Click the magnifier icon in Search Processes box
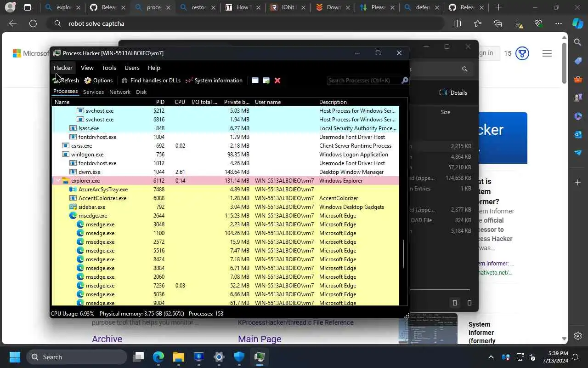 (x=405, y=80)
